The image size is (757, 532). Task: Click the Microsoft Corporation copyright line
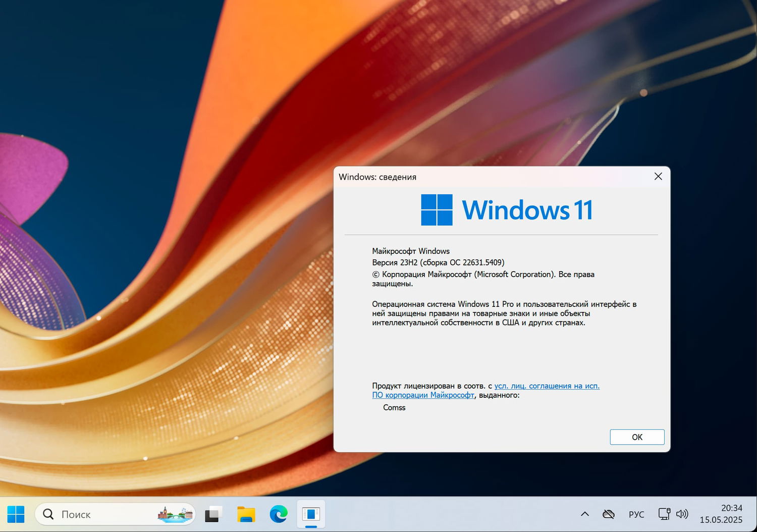point(483,279)
